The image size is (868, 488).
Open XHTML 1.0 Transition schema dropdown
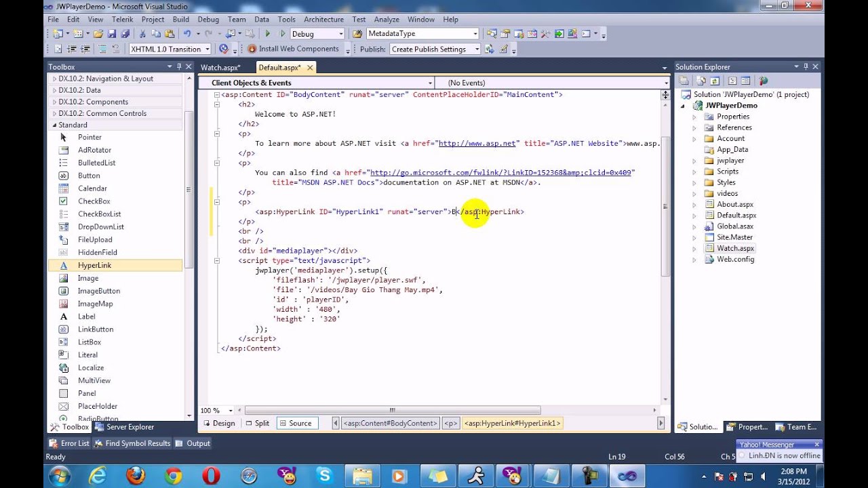(x=207, y=49)
